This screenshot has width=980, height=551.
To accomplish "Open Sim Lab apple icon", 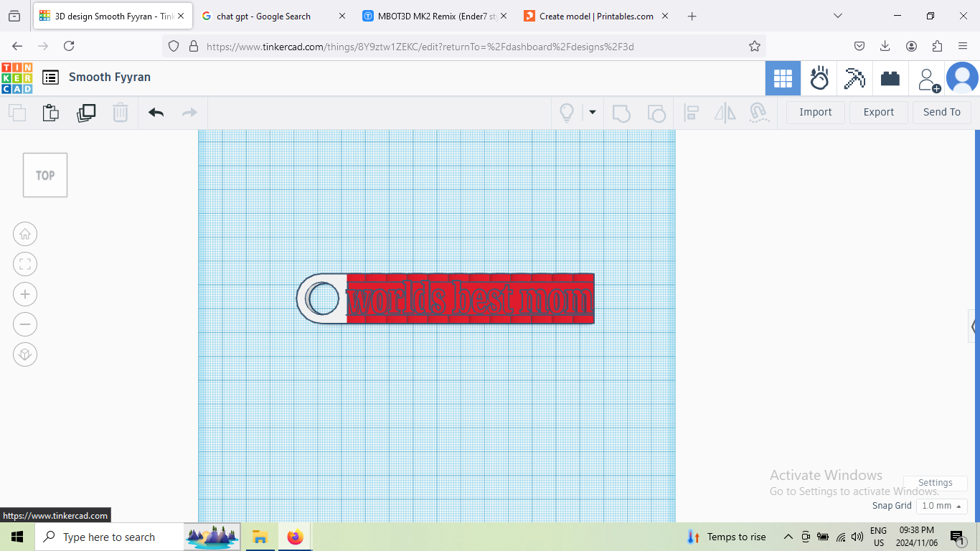I will (819, 78).
